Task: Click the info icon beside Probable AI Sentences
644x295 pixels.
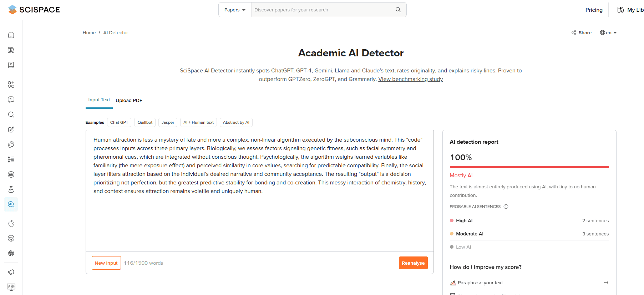Action: tap(506, 207)
